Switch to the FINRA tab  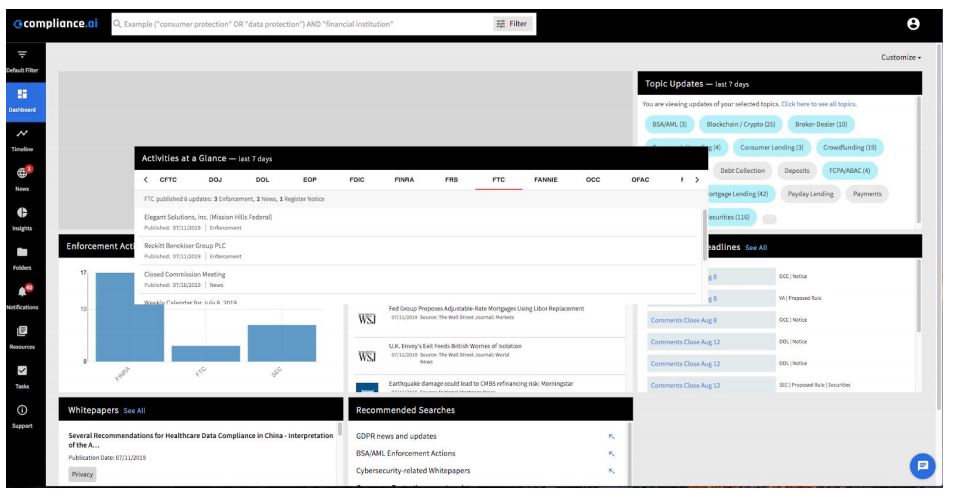tap(404, 180)
